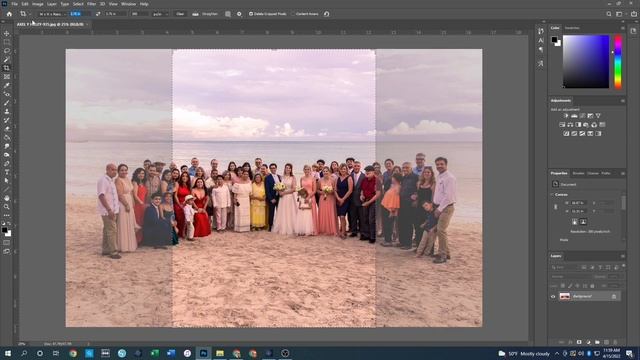Screen dimensions: 640x360
Task: Collapse the Canvas section
Action: (552, 195)
